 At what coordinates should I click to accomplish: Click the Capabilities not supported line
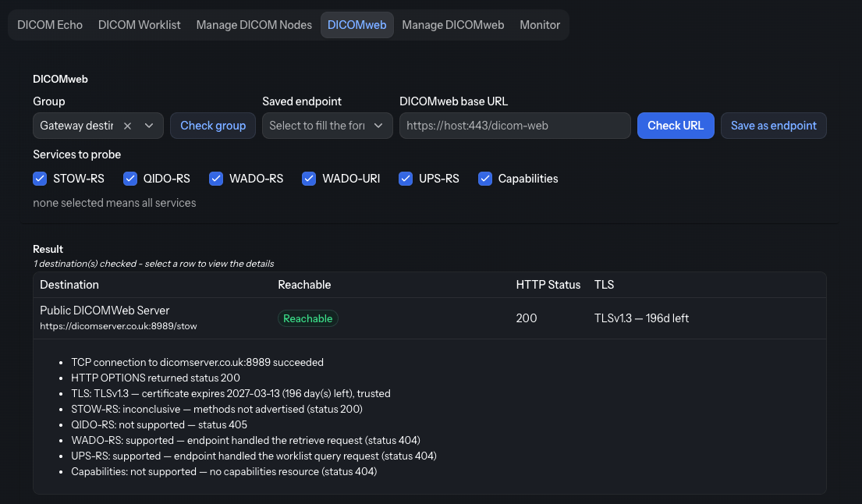(225, 471)
